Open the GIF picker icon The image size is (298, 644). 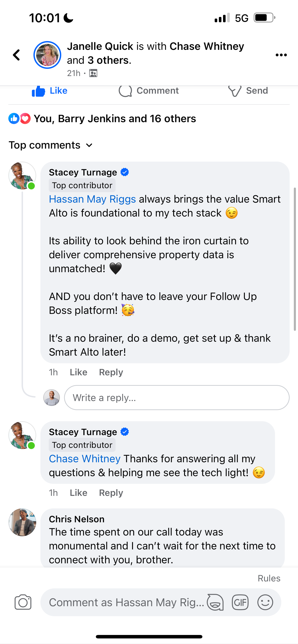pyautogui.click(x=240, y=602)
